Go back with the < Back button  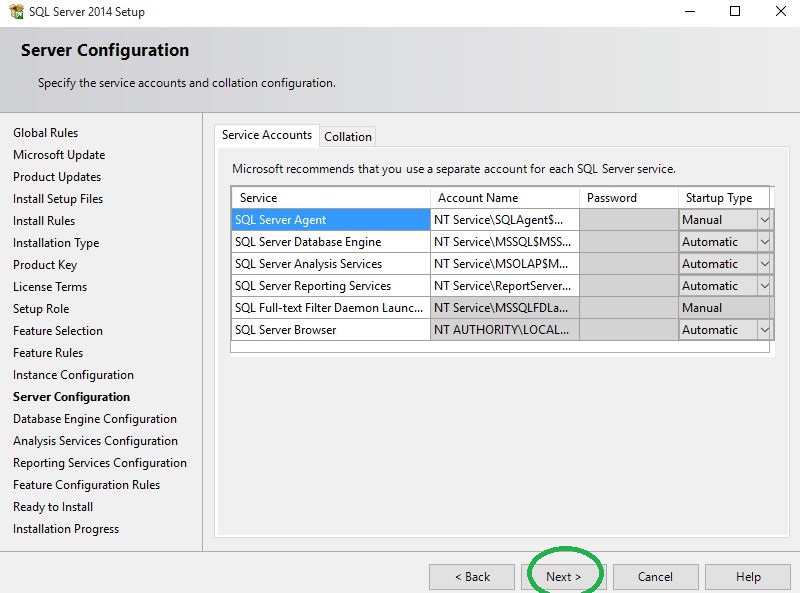point(472,577)
